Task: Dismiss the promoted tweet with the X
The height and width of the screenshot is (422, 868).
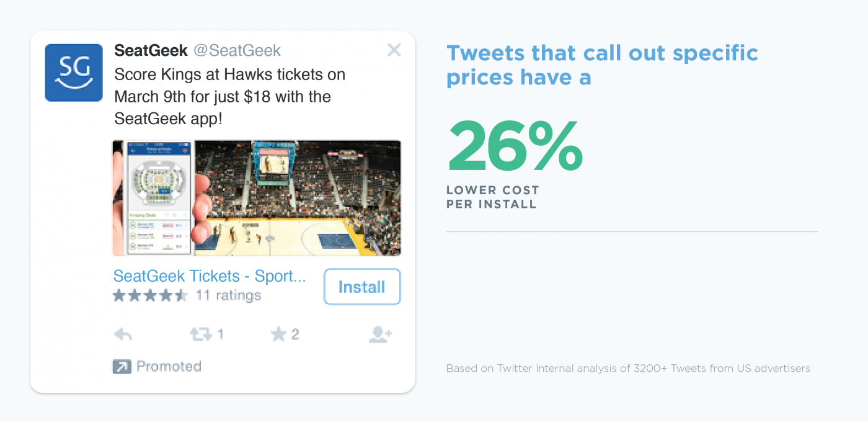Action: coord(394,50)
